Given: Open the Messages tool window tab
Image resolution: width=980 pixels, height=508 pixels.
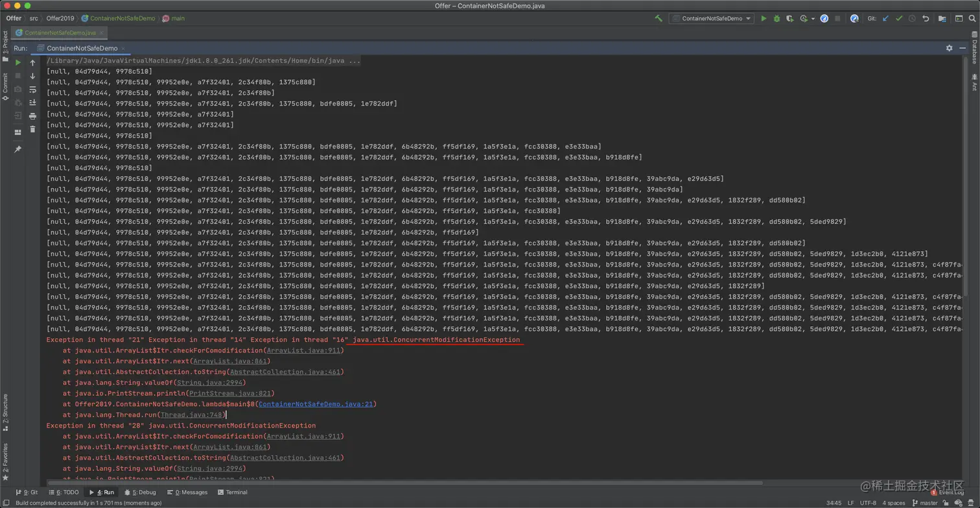Looking at the screenshot, I should [187, 492].
